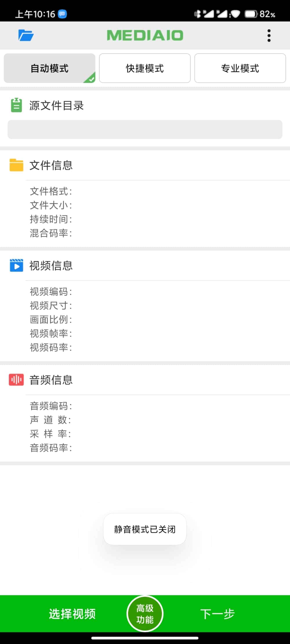Select 自动模式 tab
The height and width of the screenshot is (644, 290).
pyautogui.click(x=50, y=68)
